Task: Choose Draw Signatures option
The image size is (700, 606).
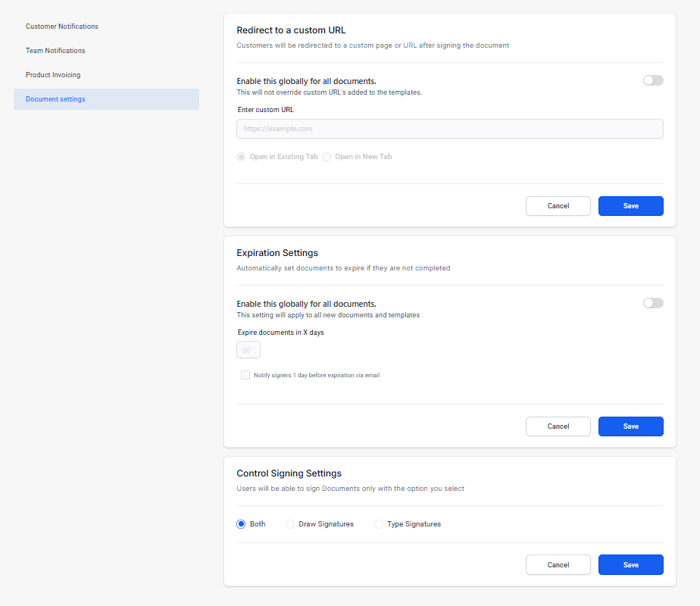Action: 290,524
